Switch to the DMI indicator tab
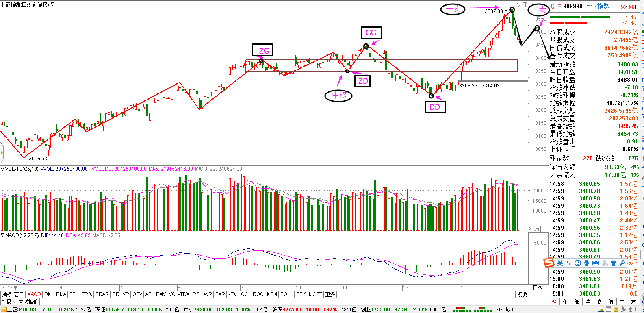 pyautogui.click(x=48, y=294)
